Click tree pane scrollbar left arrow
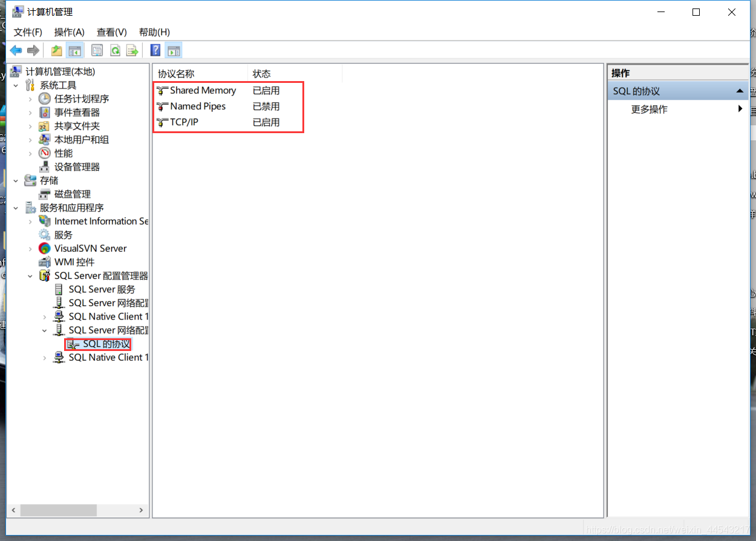This screenshot has height=541, width=756. 13,510
